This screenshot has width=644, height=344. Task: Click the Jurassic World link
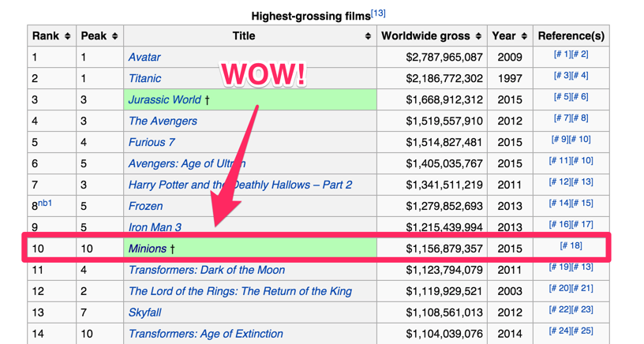[164, 100]
